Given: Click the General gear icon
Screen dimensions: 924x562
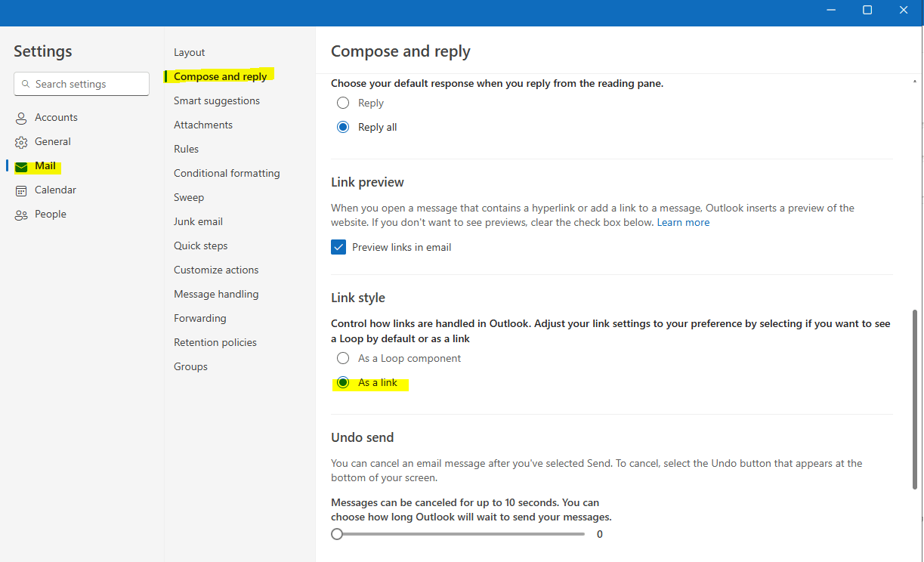Looking at the screenshot, I should click(21, 142).
